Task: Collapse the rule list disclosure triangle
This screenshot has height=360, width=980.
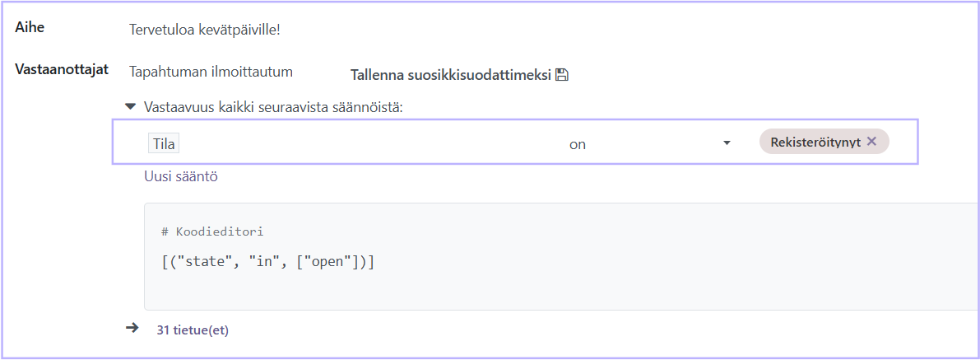Action: coord(130,106)
